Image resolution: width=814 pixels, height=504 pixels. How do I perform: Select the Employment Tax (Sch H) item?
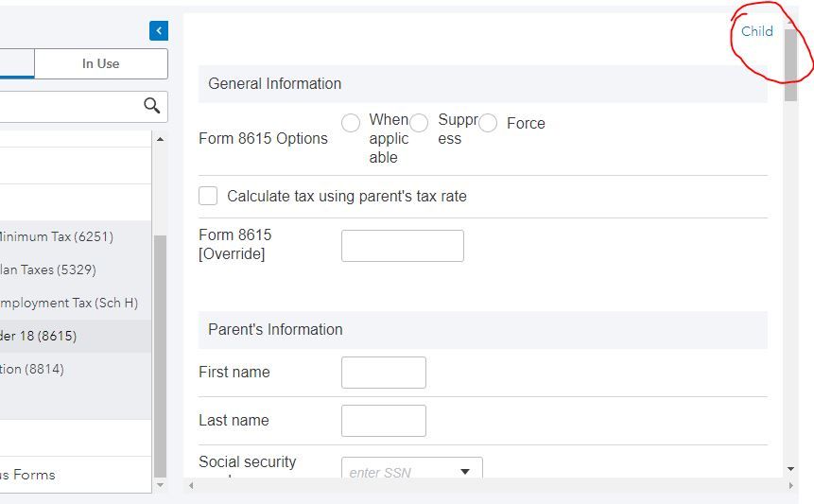tap(68, 303)
